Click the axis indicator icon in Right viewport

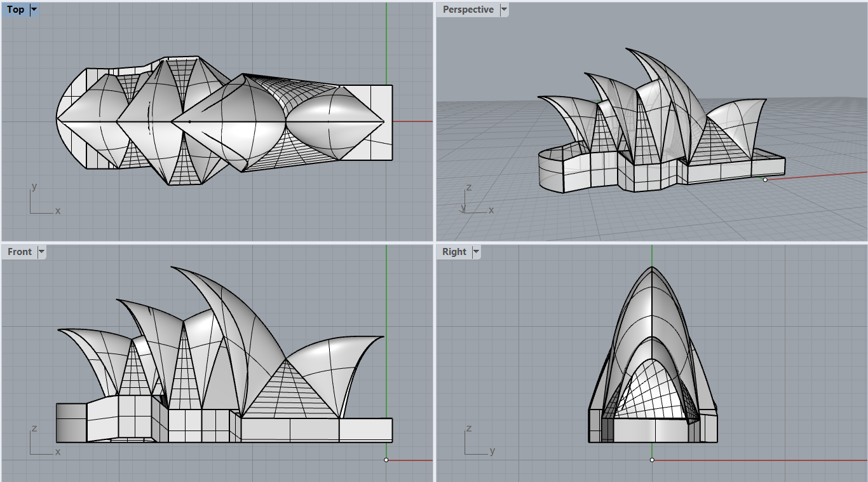(x=479, y=441)
